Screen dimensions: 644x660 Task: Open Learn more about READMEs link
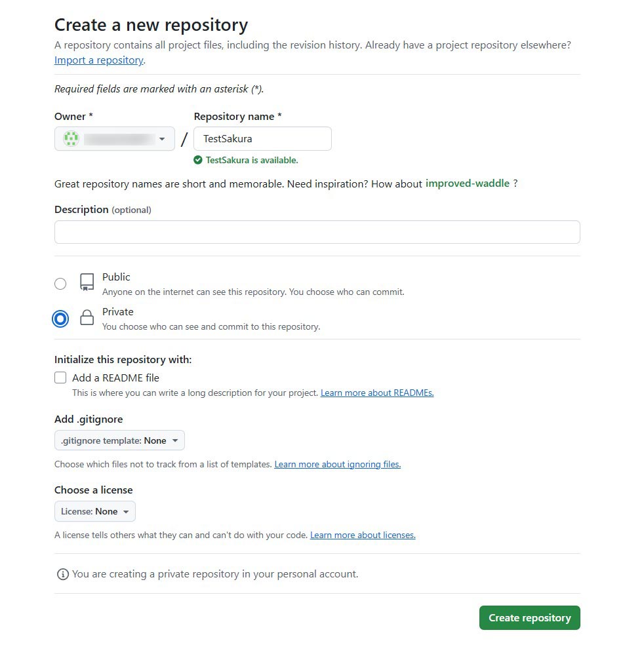[377, 393]
